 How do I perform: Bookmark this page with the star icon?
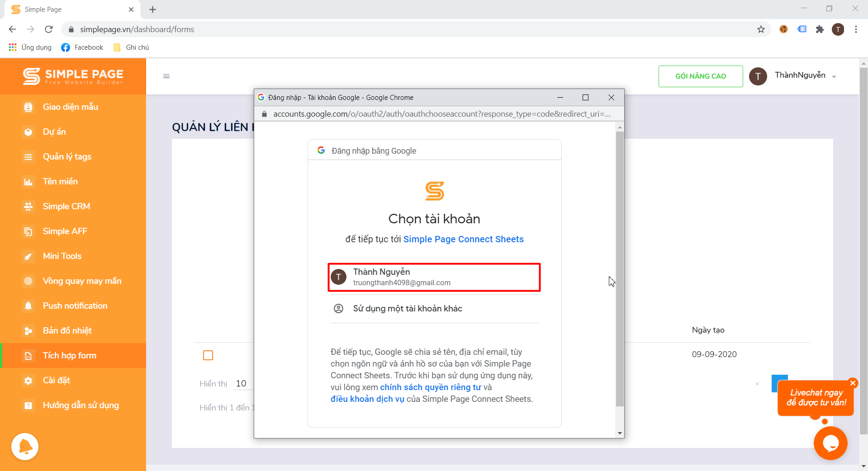(x=761, y=29)
